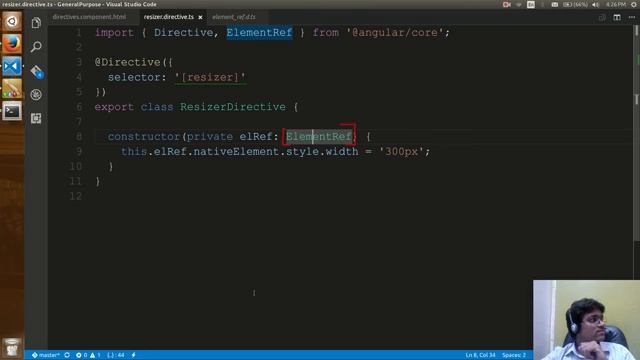Viewport: 640px width, 360px height.
Task: Click the '@angular/core' string
Action: point(395,33)
